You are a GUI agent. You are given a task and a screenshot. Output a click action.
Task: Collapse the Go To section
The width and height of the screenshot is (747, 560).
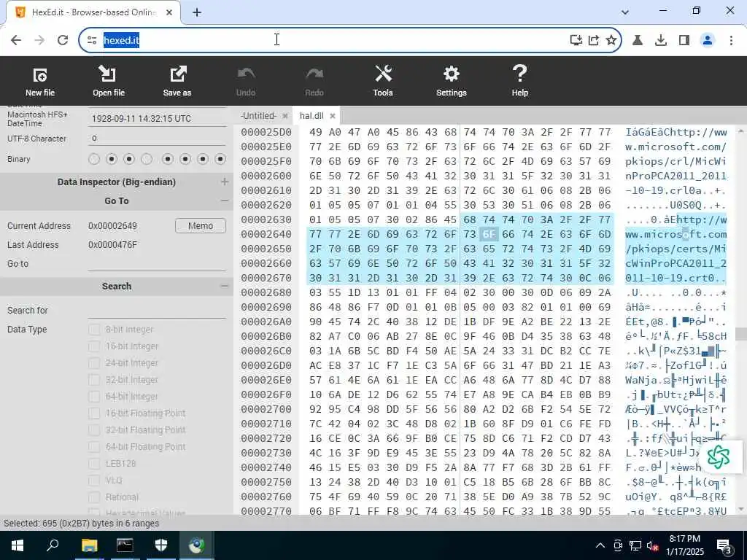tap(225, 201)
